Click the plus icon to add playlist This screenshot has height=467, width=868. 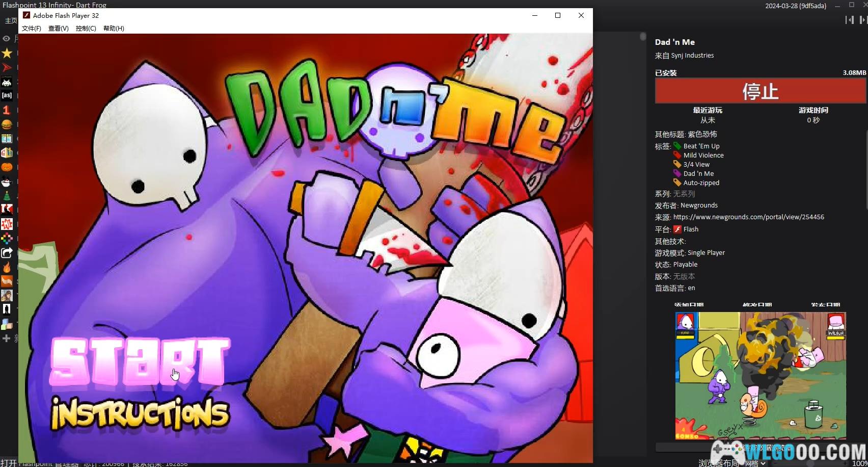click(x=7, y=338)
